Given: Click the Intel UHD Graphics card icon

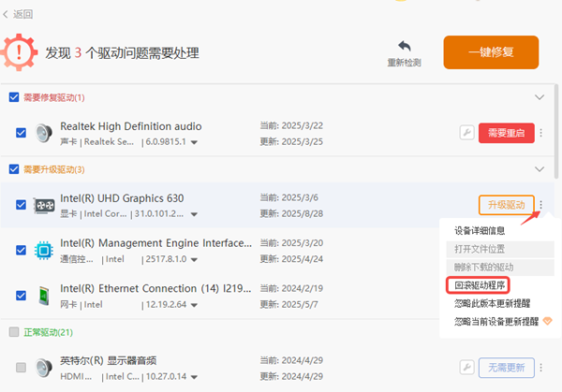Looking at the screenshot, I should click(43, 205).
